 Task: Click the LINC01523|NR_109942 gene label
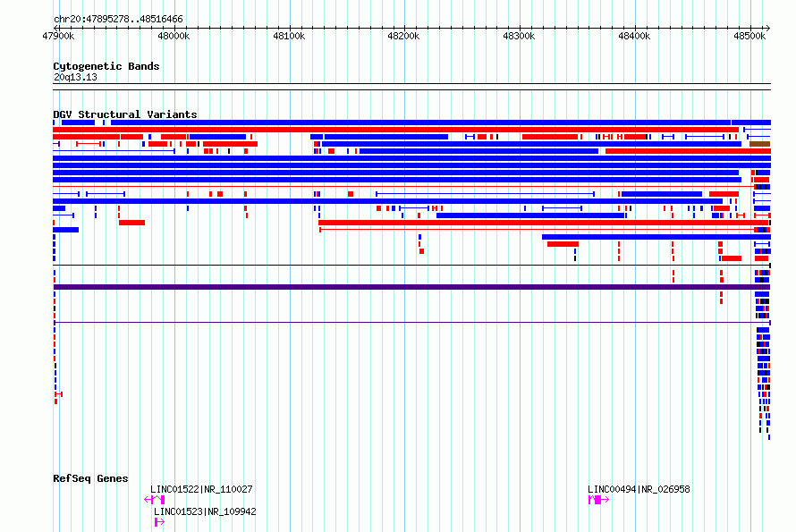pyautogui.click(x=205, y=511)
